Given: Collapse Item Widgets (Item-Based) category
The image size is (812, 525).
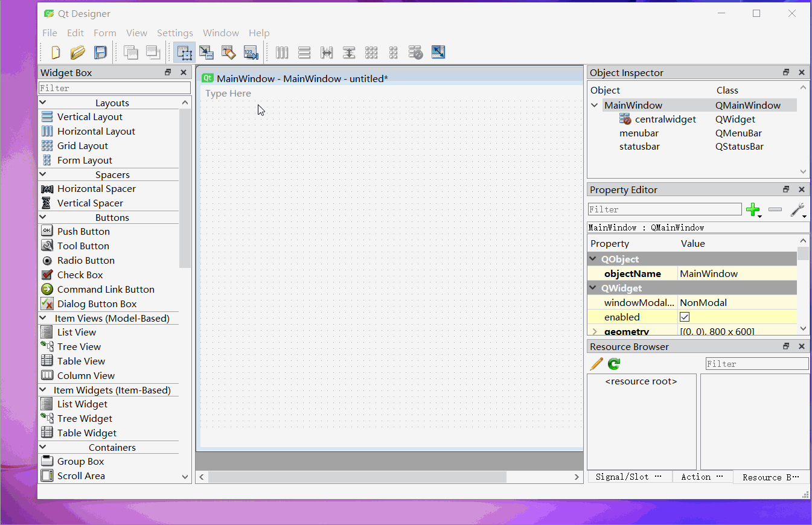Looking at the screenshot, I should point(43,390).
